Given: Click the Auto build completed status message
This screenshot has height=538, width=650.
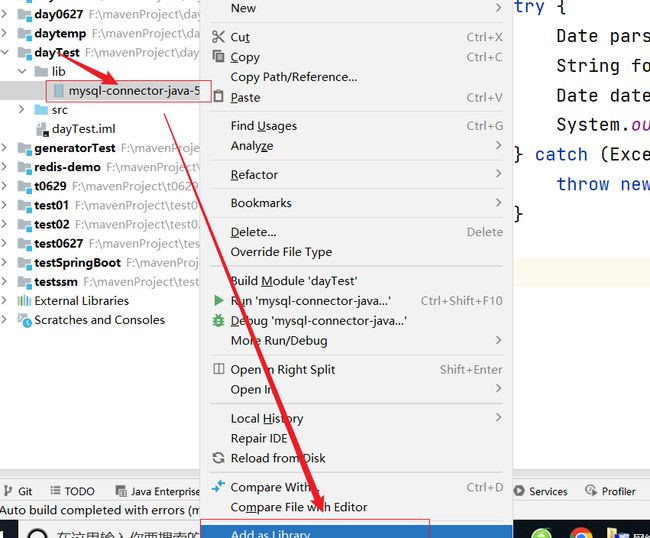Looking at the screenshot, I should (99, 510).
